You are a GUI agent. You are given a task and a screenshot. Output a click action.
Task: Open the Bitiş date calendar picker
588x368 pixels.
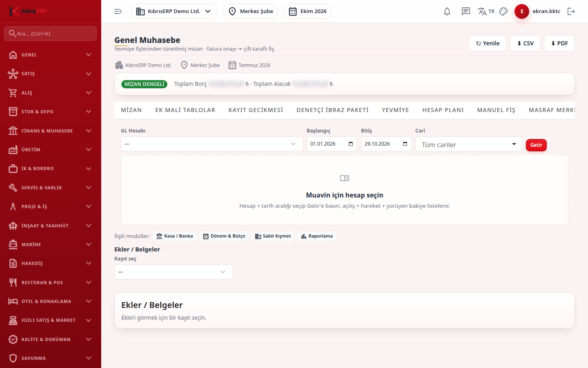[x=405, y=144]
